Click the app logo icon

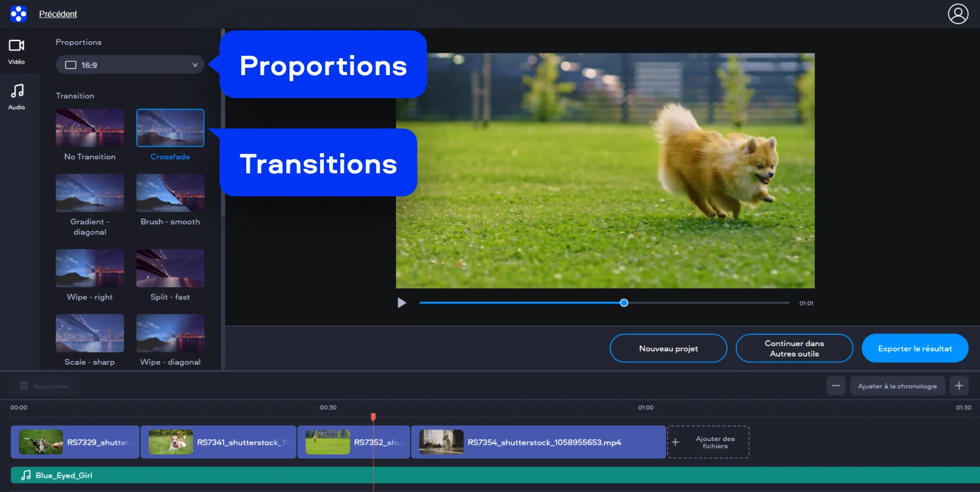[x=18, y=13]
